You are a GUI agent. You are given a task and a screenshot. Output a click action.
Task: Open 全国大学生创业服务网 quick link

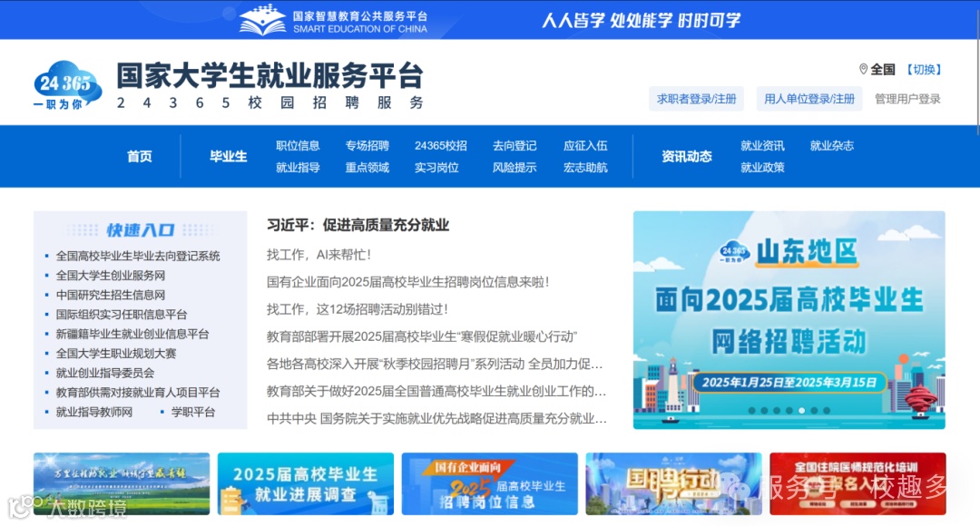tap(111, 276)
